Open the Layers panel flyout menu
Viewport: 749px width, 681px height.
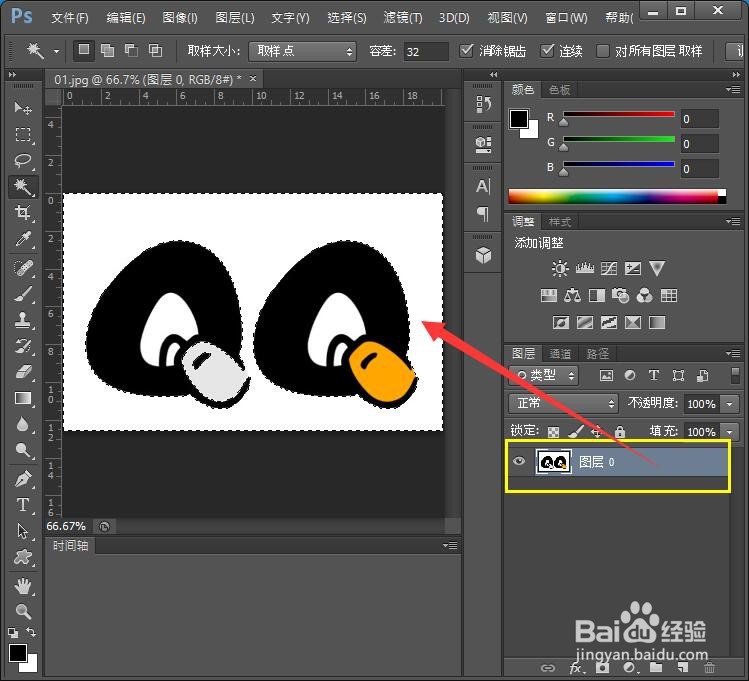[733, 353]
